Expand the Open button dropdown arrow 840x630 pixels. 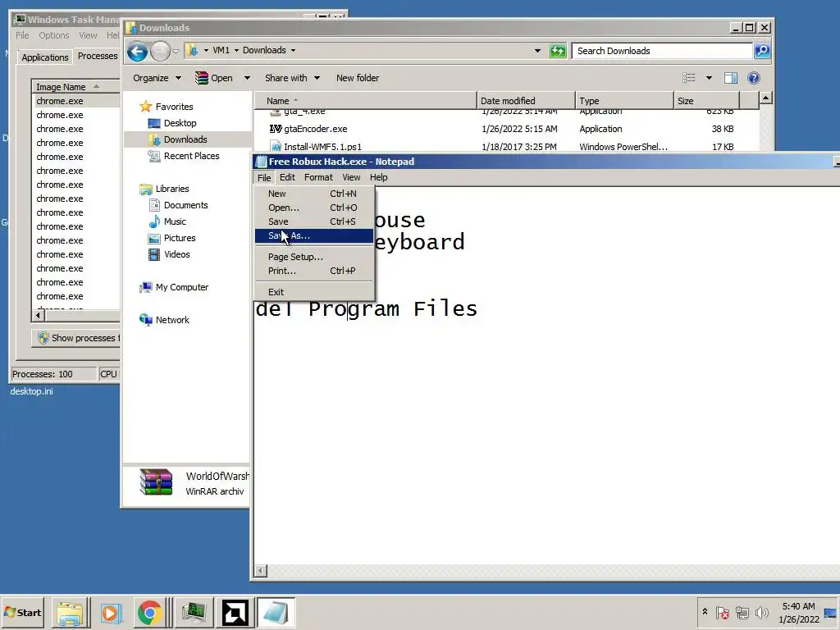pos(247,78)
